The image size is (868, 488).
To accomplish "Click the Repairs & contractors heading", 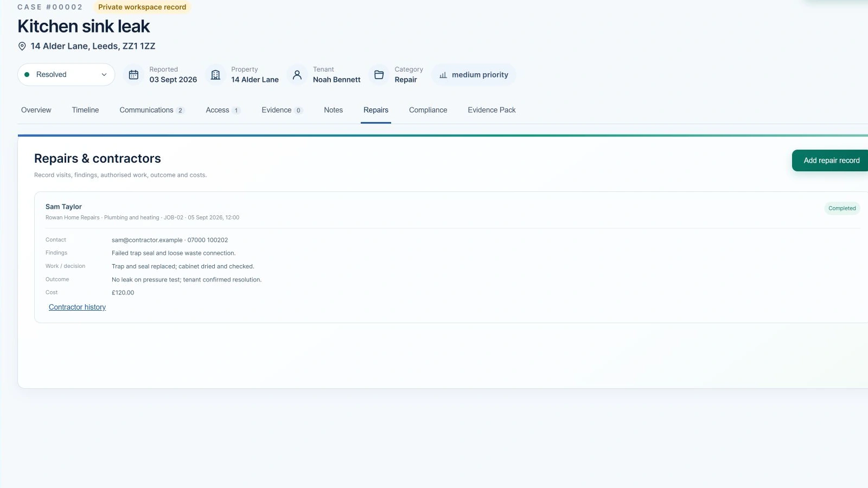I will click(98, 158).
